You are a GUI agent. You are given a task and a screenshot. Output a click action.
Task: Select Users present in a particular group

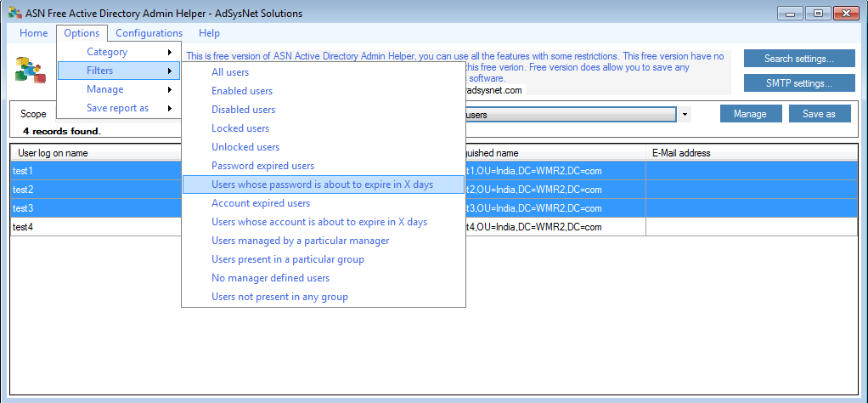pos(324,259)
